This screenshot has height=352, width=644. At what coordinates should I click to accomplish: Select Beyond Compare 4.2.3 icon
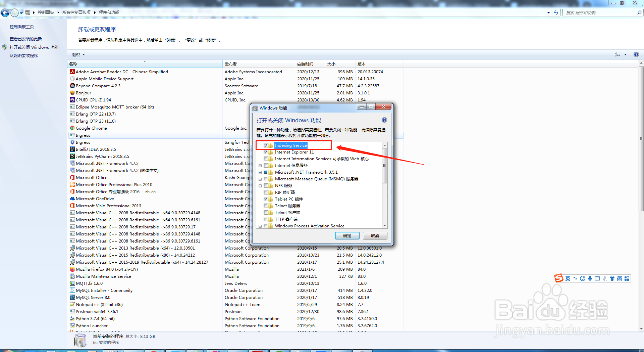tap(72, 86)
